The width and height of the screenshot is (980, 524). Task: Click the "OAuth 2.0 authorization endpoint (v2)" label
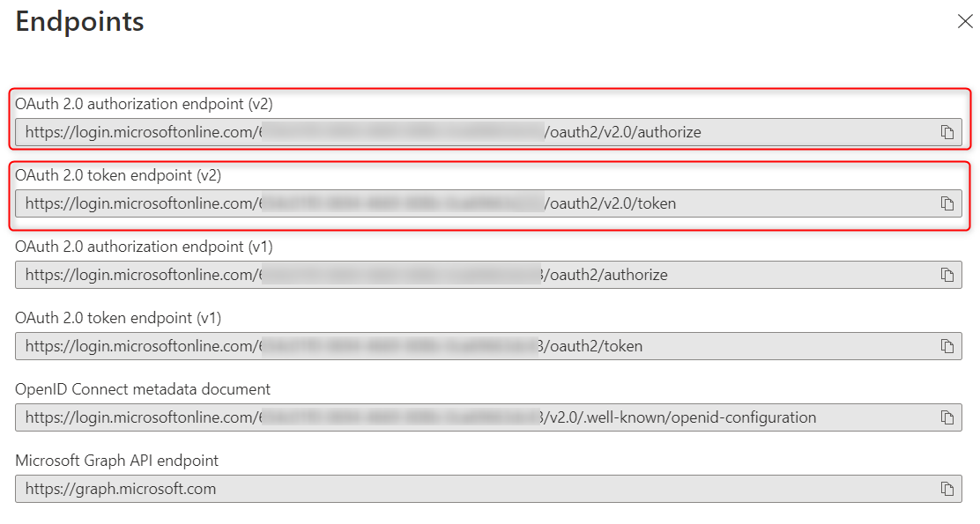pyautogui.click(x=144, y=104)
